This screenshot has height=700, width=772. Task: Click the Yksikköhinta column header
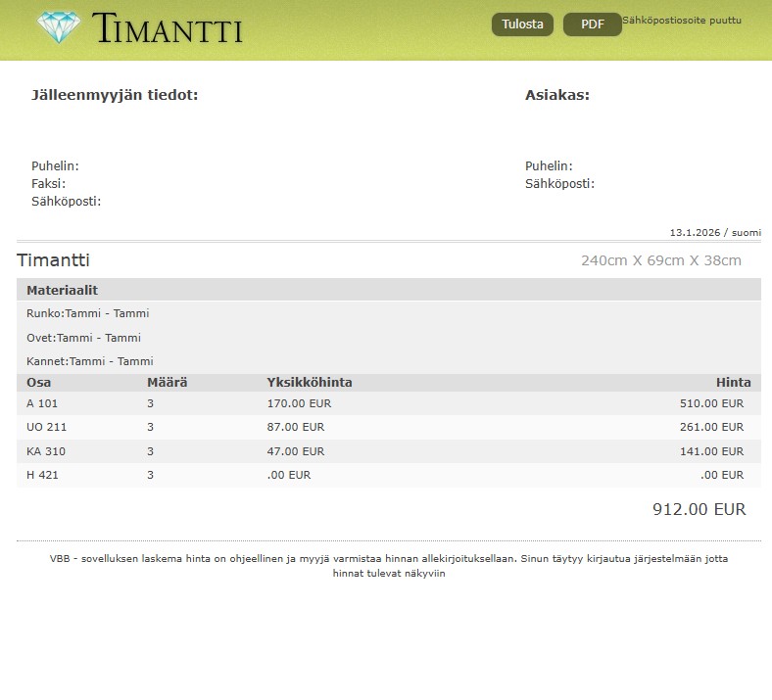click(309, 383)
